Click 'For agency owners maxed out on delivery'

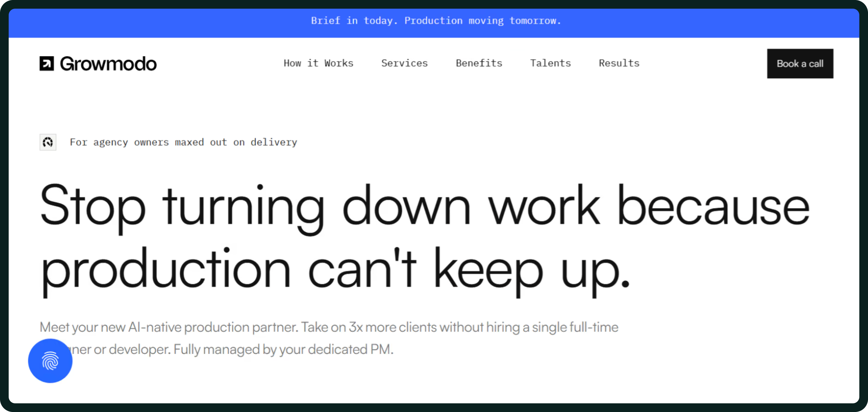(183, 142)
